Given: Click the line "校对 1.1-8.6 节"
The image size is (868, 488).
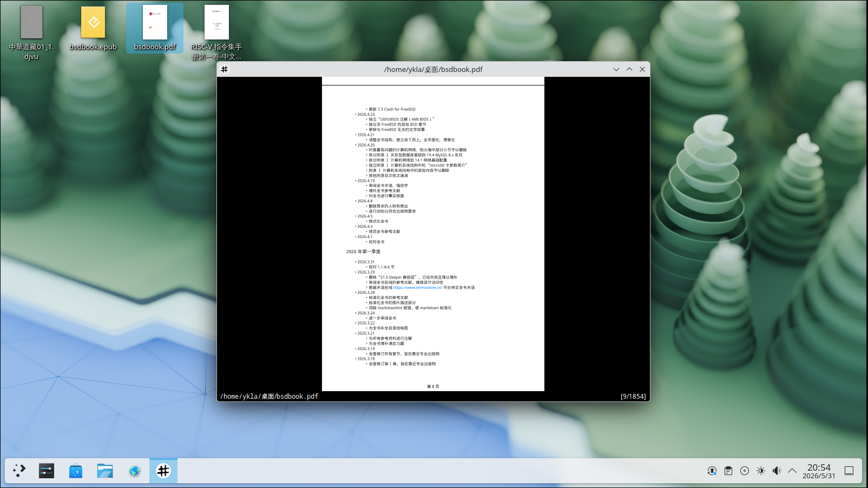Looking at the screenshot, I should pos(382,267).
